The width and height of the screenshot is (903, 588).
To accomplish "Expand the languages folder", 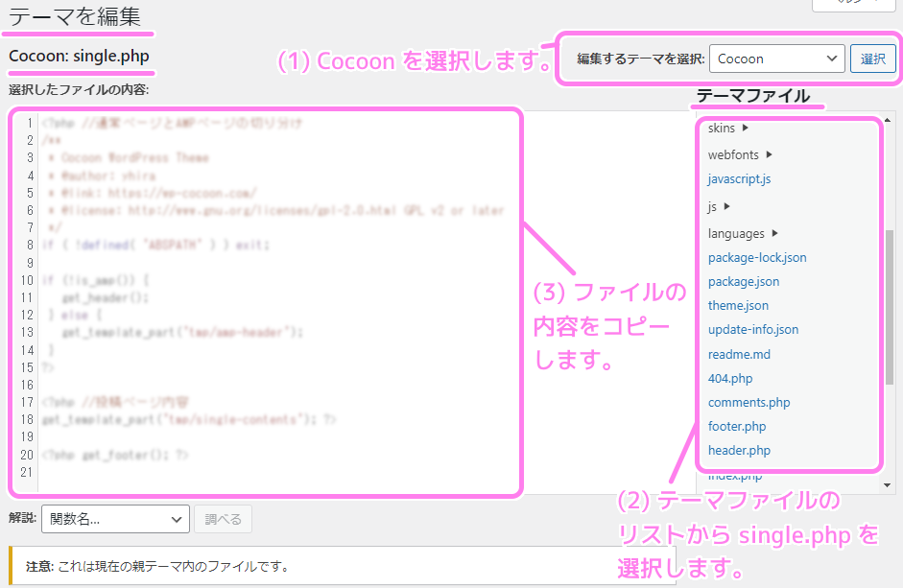I will coord(743,233).
